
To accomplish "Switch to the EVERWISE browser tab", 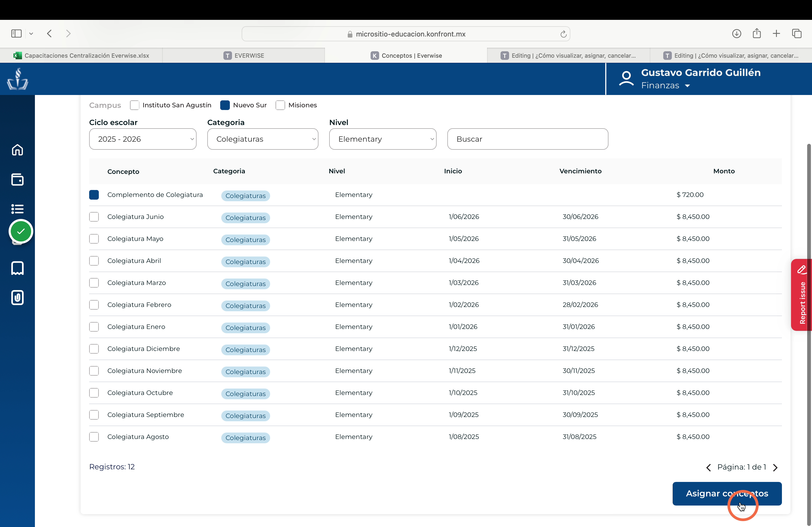I will coord(244,56).
